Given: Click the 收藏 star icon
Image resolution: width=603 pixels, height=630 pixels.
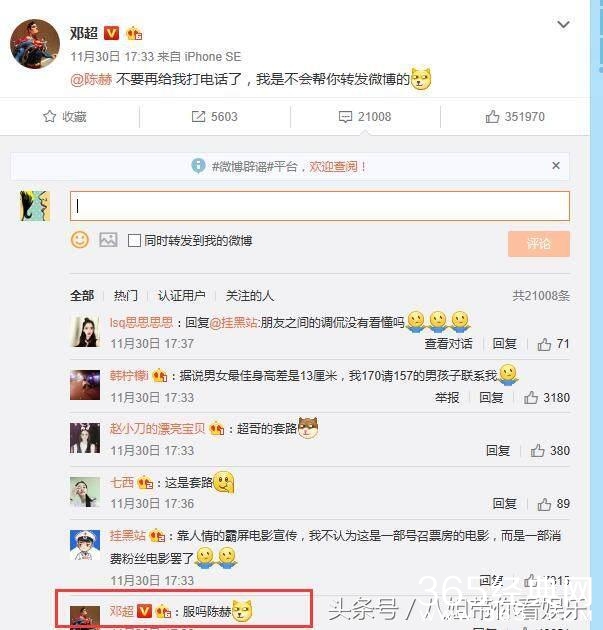Looking at the screenshot, I should pos(49,117).
